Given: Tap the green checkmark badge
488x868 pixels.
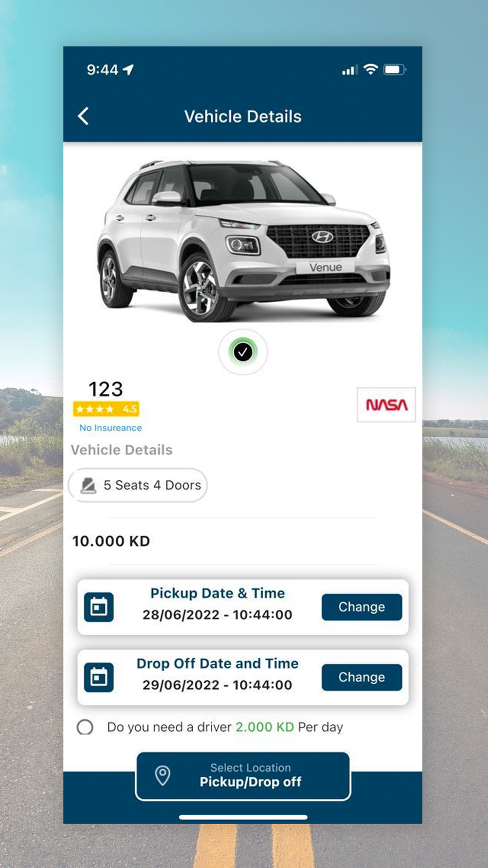Looking at the screenshot, I should pyautogui.click(x=243, y=352).
